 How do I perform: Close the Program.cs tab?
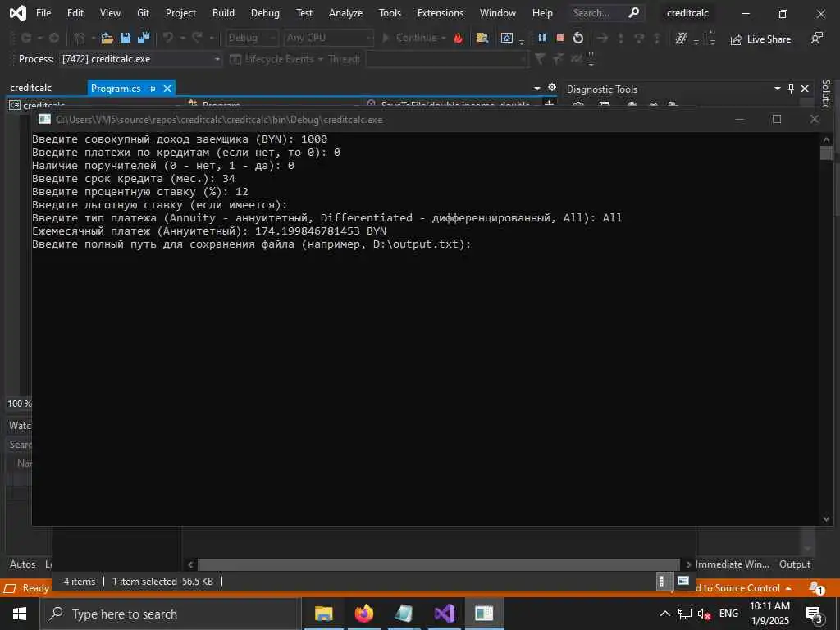pyautogui.click(x=167, y=89)
